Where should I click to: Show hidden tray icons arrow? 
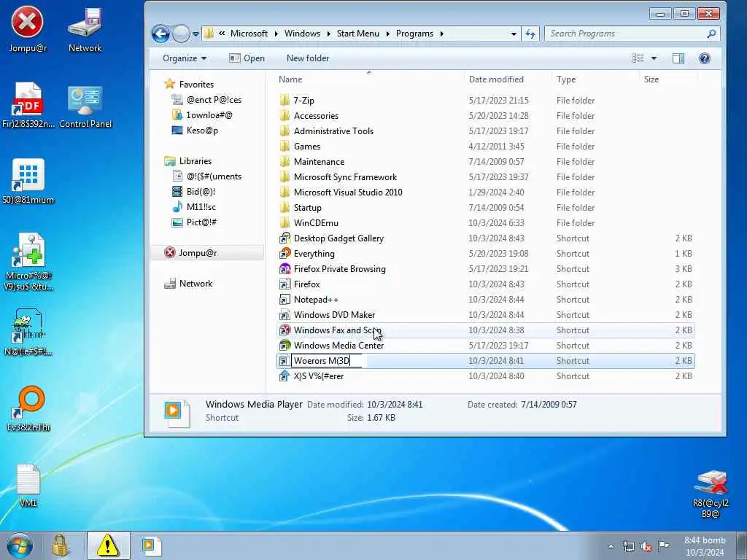[x=611, y=546]
